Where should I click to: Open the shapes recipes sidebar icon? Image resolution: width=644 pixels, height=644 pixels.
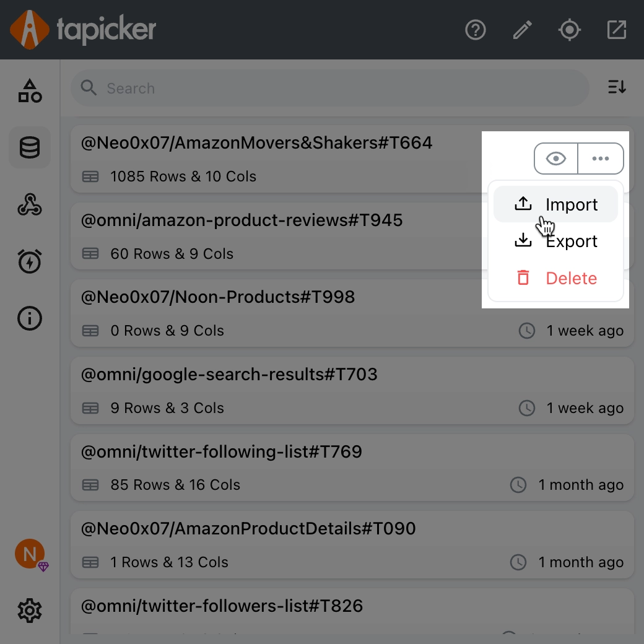[30, 90]
